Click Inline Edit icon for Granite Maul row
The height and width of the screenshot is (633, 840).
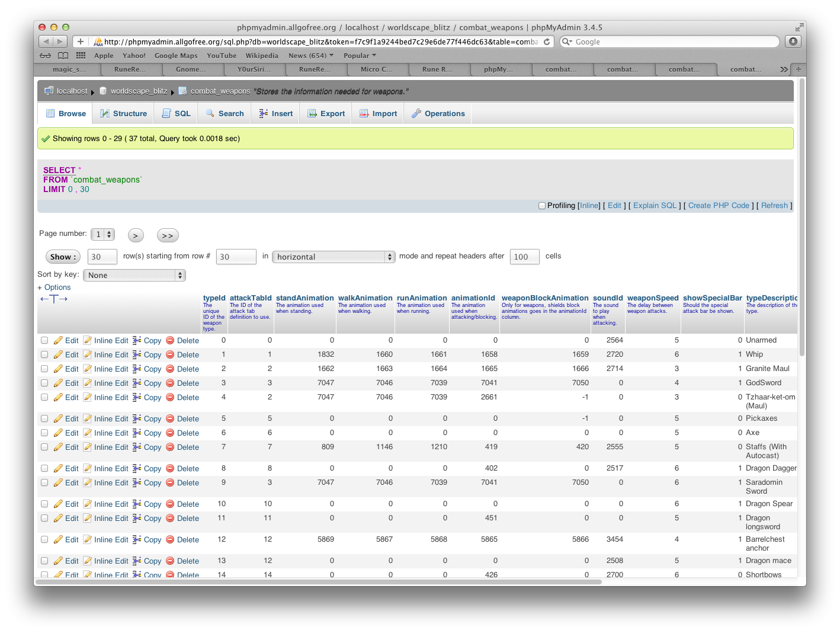(88, 369)
